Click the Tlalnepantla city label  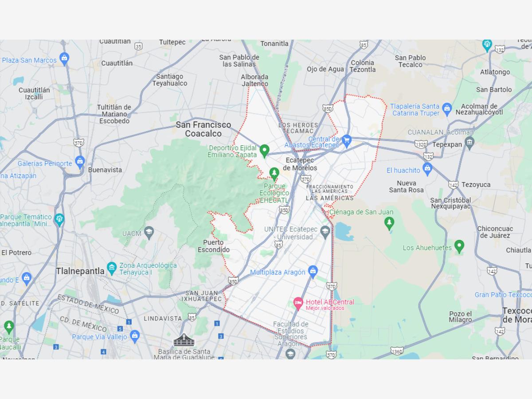[80, 271]
